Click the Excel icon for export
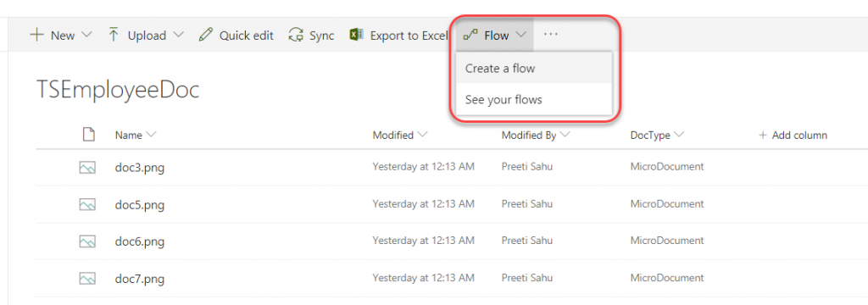868x305 pixels. tap(356, 35)
